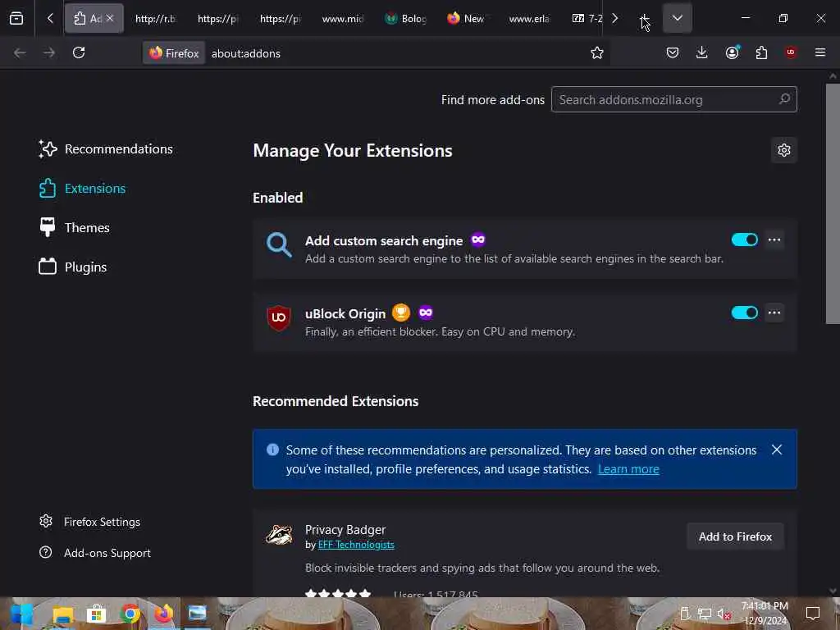Open the Extensions puzzle toolbar icon

tap(761, 52)
